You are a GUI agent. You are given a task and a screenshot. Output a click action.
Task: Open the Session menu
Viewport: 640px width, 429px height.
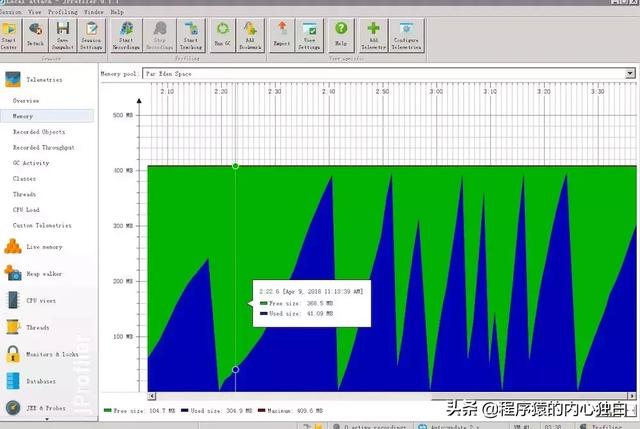click(10, 12)
